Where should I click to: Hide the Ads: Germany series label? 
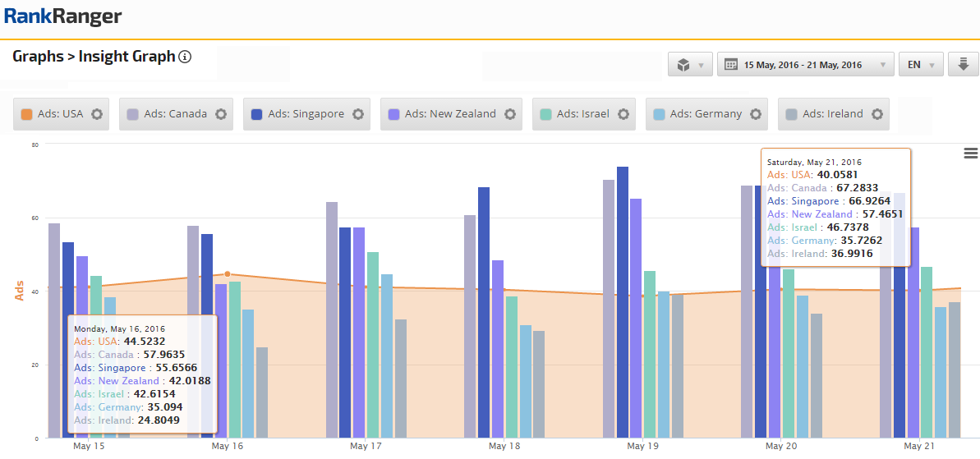pos(706,114)
